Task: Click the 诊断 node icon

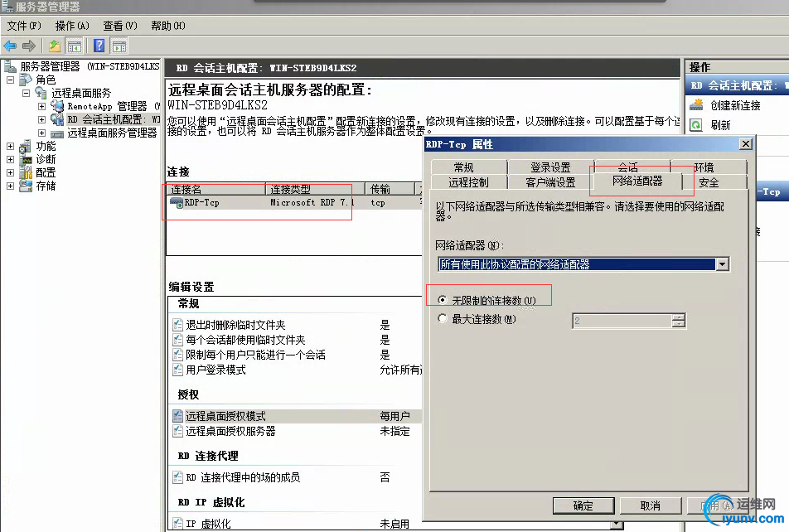Action: click(26, 160)
